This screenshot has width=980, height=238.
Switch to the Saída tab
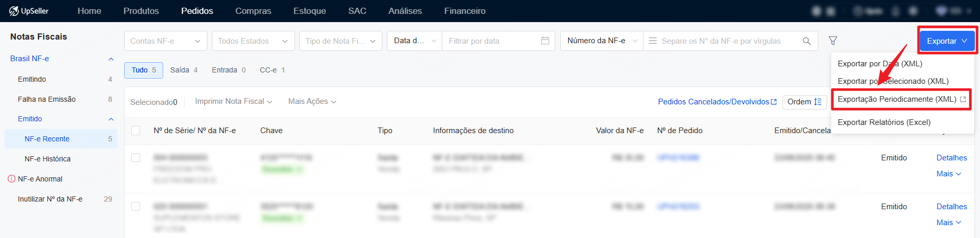[184, 70]
